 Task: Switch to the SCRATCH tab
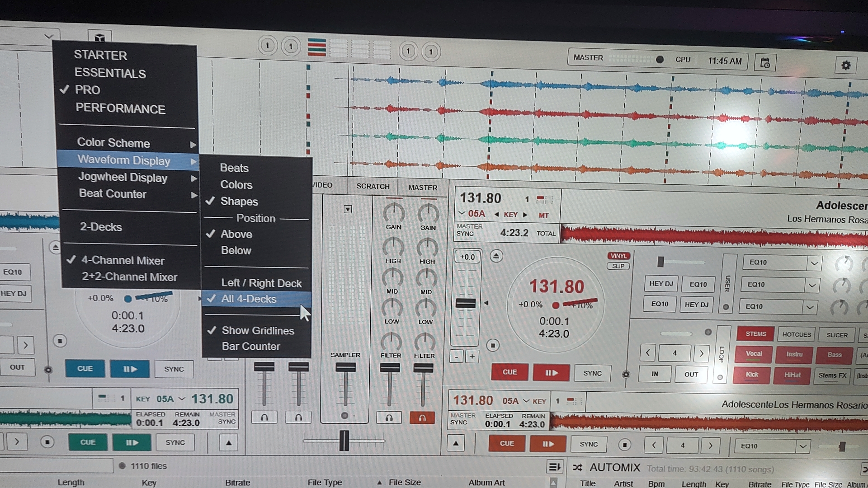(x=373, y=186)
